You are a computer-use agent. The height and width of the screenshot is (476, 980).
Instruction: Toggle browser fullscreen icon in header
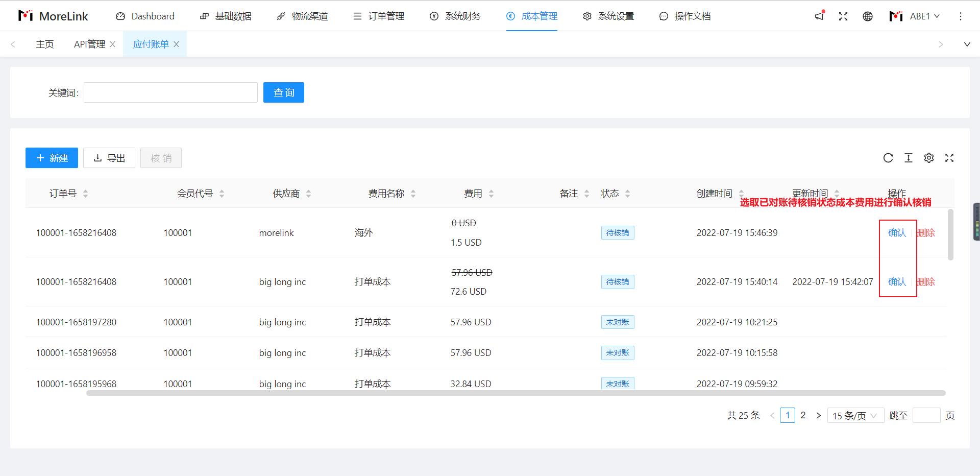pyautogui.click(x=843, y=16)
